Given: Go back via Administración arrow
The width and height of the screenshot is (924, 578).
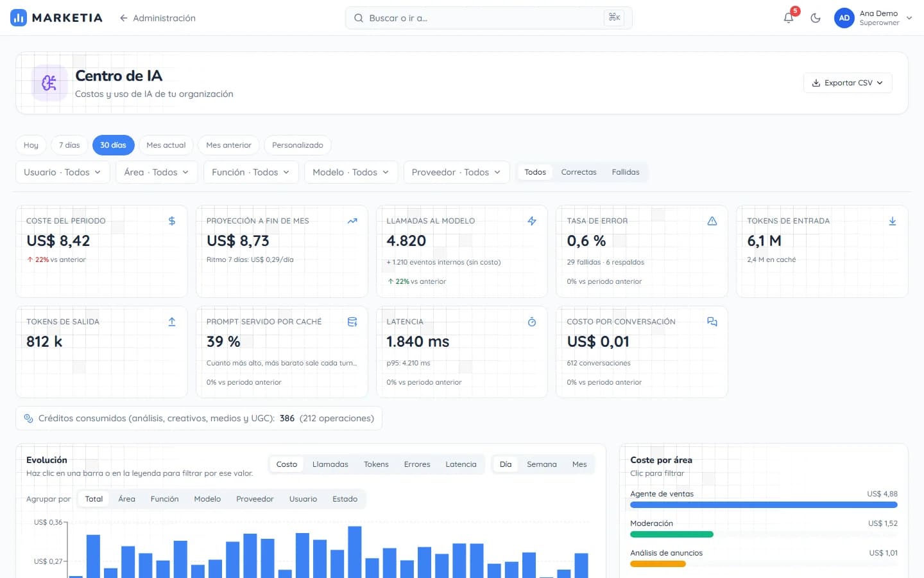Looking at the screenshot, I should (124, 18).
